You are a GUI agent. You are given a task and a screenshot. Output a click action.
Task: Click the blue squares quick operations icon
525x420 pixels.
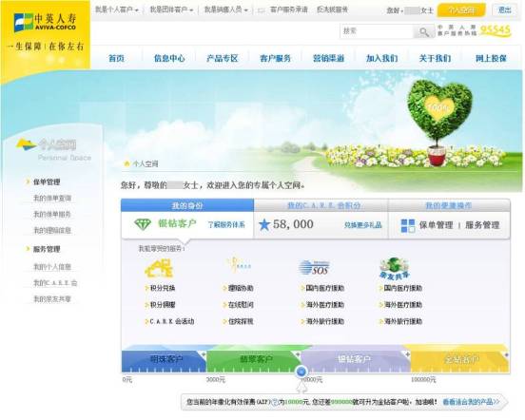tap(407, 226)
